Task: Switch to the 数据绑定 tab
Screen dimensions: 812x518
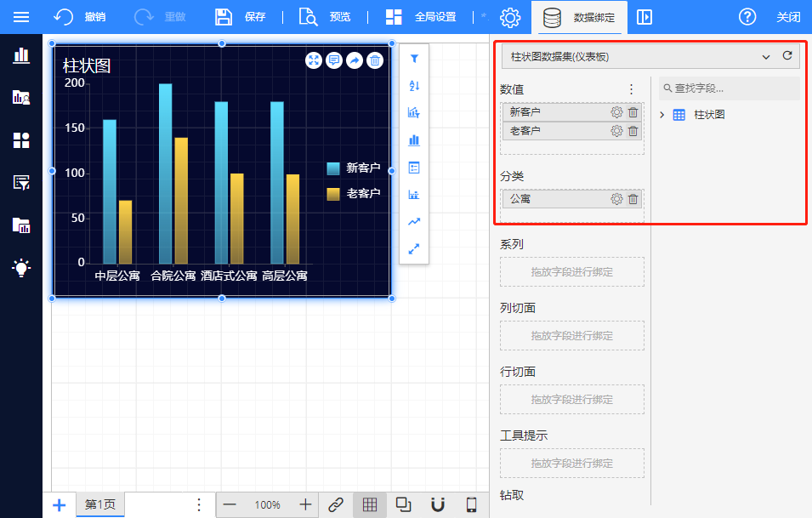Action: tap(579, 17)
